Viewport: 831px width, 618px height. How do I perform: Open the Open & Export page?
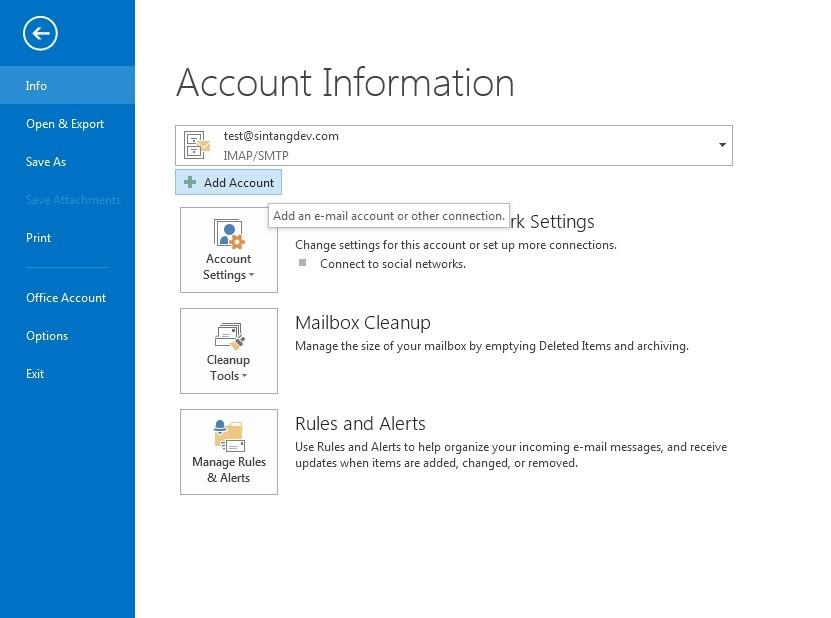(x=65, y=123)
